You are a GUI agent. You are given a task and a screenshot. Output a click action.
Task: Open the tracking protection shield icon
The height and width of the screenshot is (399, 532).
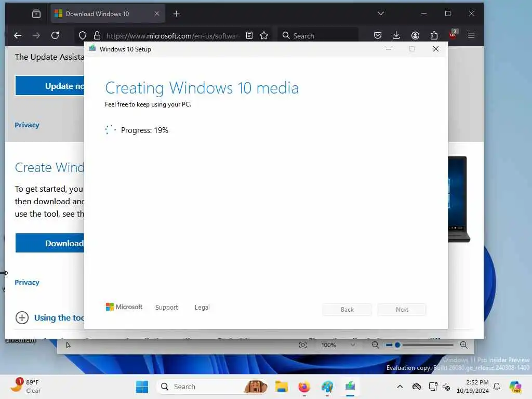tap(83, 35)
